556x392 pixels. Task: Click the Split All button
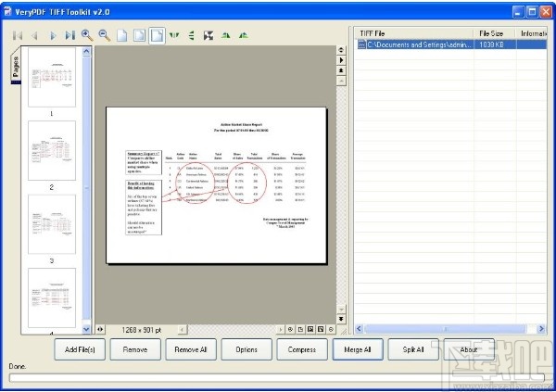pos(413,349)
